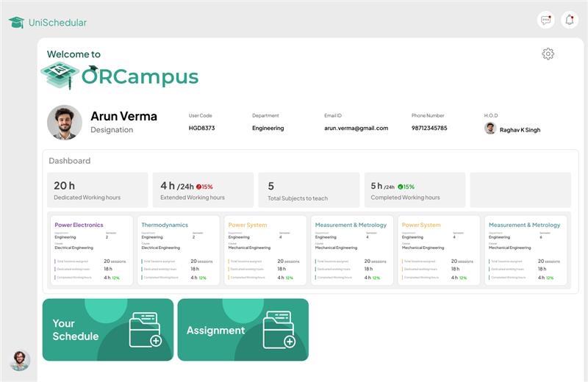Screen dimensions: 588x382
Task: Open settings via the gear icon
Action: (x=548, y=54)
